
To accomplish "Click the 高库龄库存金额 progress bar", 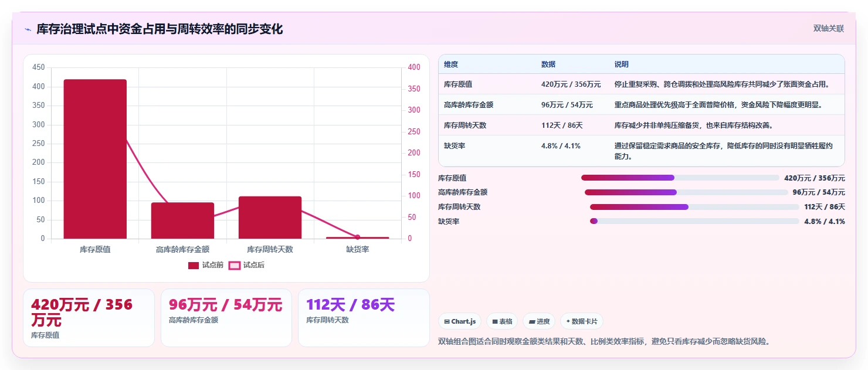I will (686, 192).
